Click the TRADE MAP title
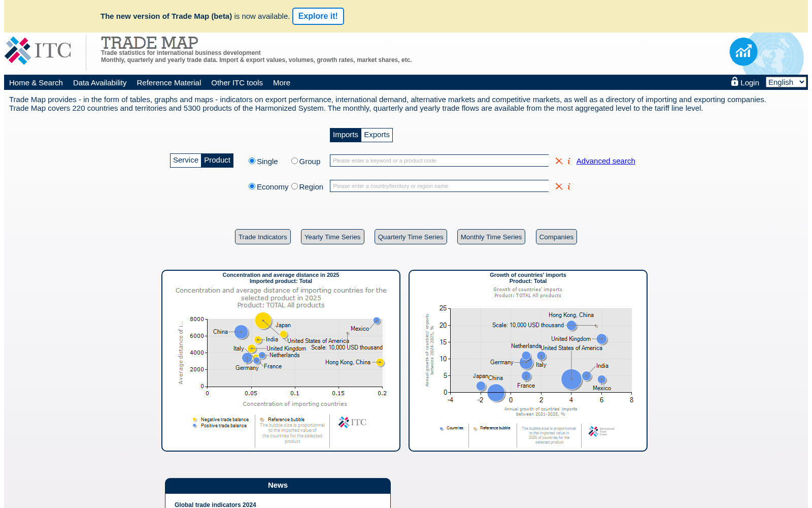The height and width of the screenshot is (508, 812). coord(149,43)
